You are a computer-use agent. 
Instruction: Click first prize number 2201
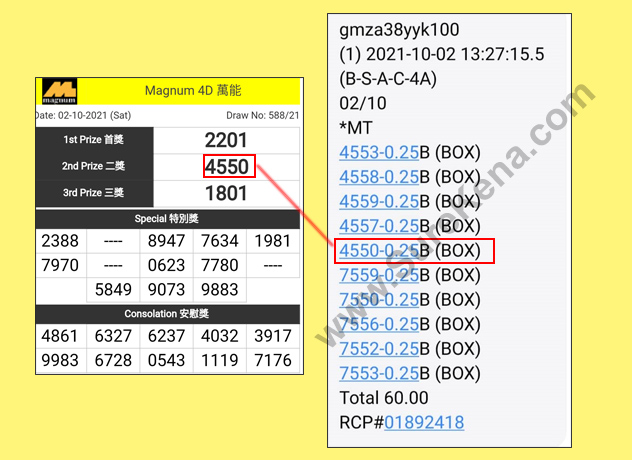pyautogui.click(x=226, y=140)
